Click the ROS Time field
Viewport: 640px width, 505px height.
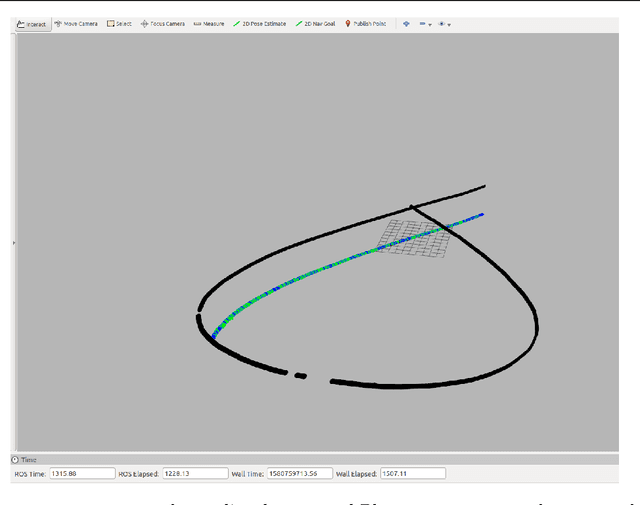[x=77, y=473]
